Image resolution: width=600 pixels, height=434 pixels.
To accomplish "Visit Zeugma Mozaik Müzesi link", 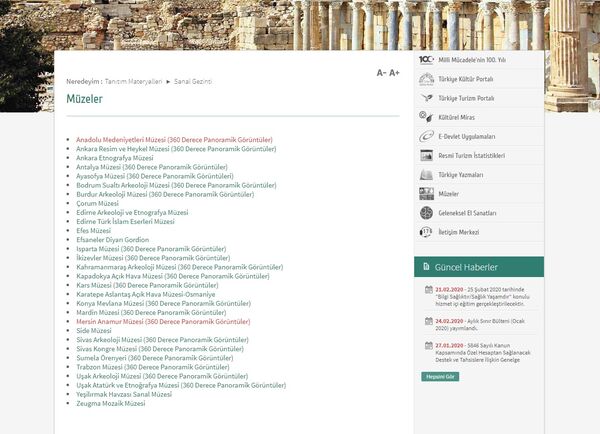I will coord(111,403).
